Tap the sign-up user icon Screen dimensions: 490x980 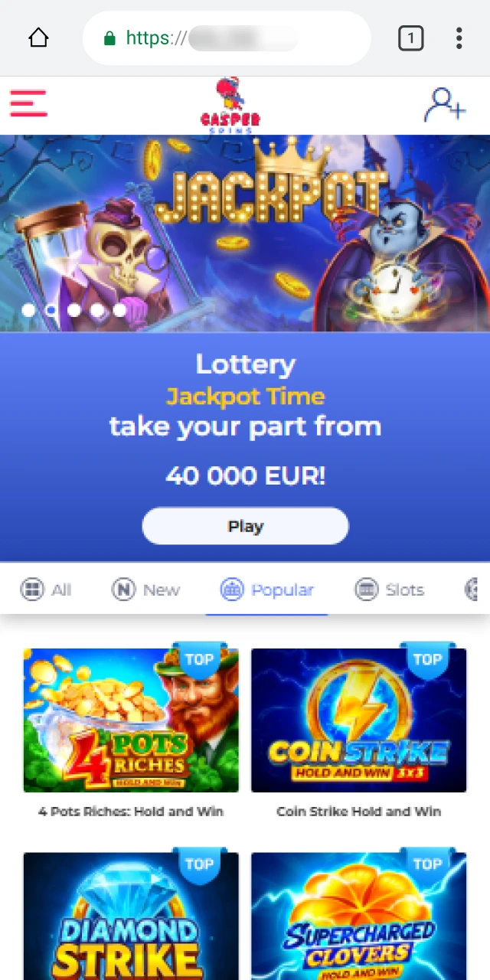(x=445, y=105)
